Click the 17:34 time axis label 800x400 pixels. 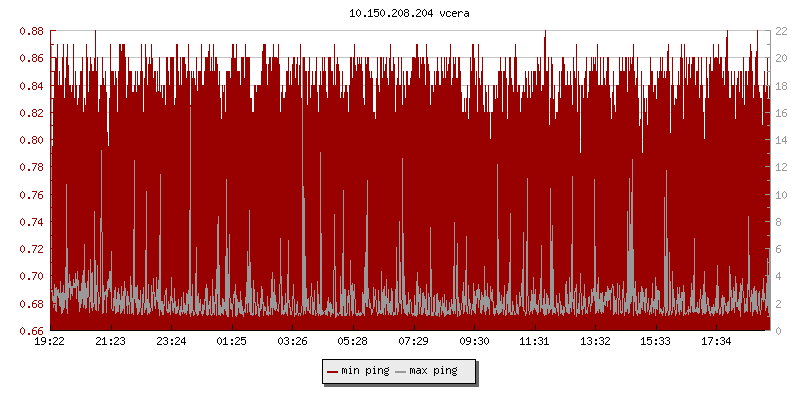coord(716,342)
